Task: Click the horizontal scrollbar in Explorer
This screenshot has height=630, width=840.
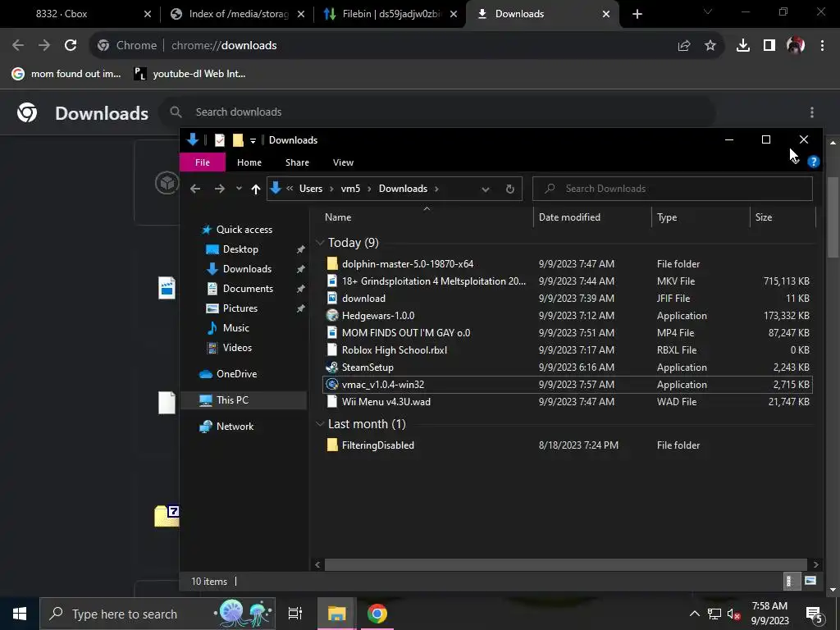Action: (x=566, y=564)
